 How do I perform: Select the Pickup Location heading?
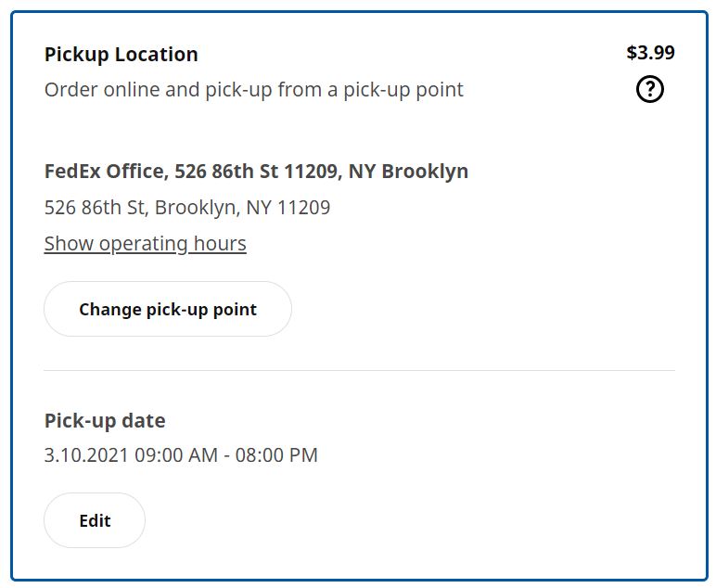pyautogui.click(x=121, y=55)
